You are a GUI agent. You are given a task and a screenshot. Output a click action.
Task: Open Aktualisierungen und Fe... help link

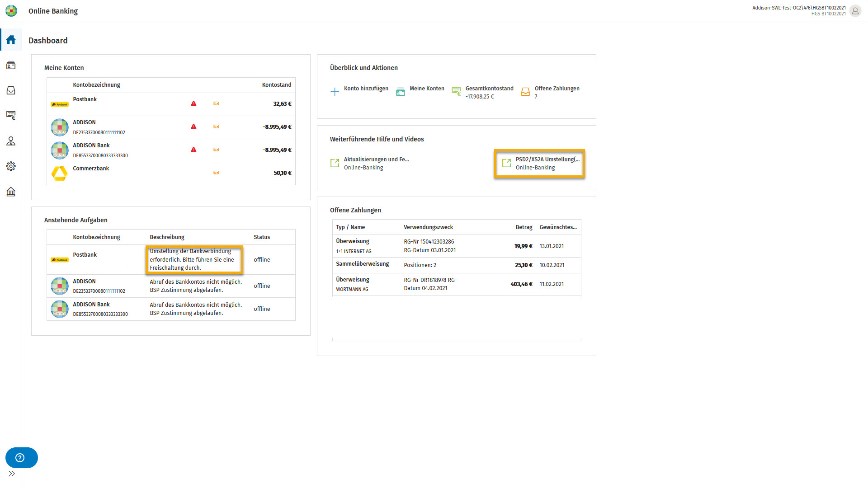coord(370,163)
